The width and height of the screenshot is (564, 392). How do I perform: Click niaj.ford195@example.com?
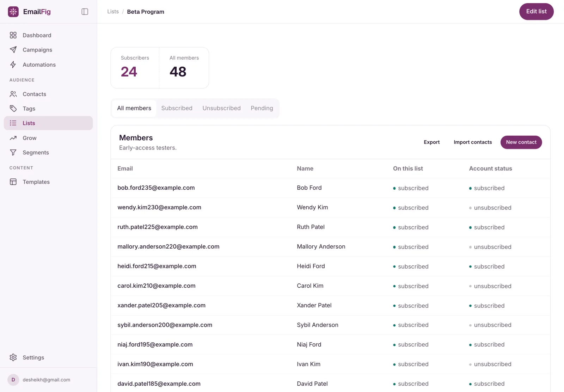click(155, 344)
